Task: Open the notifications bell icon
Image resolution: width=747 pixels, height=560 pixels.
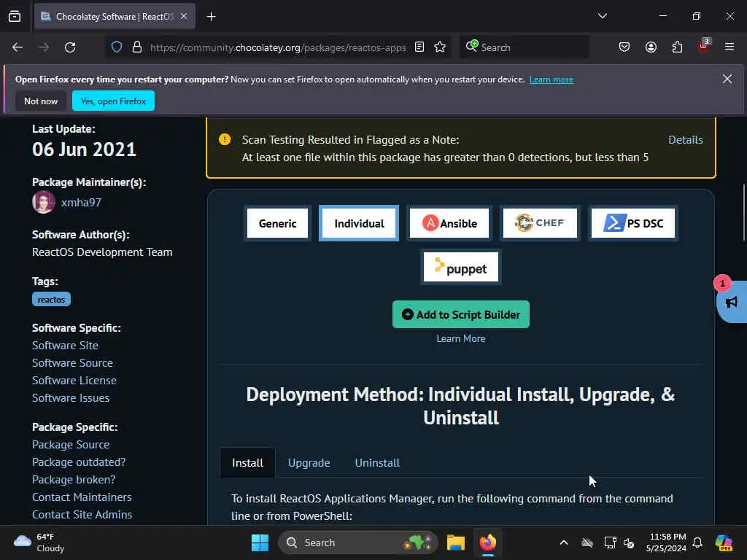Action: 697,542
